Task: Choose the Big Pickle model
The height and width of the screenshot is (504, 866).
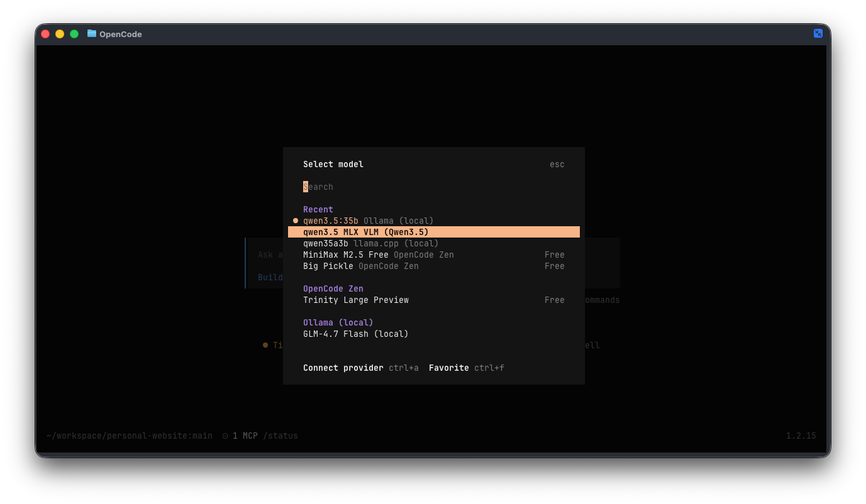Action: [x=360, y=266]
